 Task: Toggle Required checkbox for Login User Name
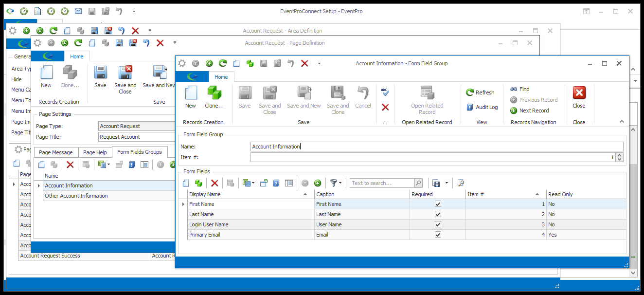pos(438,224)
